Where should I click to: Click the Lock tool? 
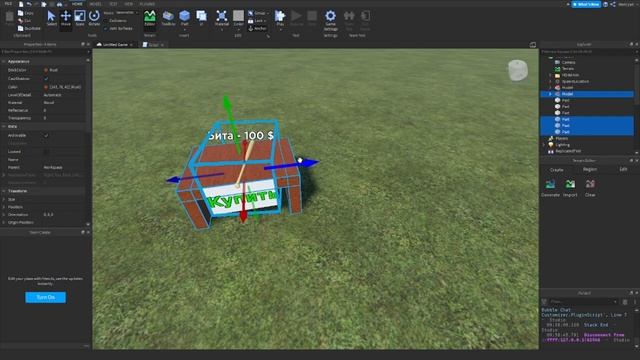click(257, 21)
